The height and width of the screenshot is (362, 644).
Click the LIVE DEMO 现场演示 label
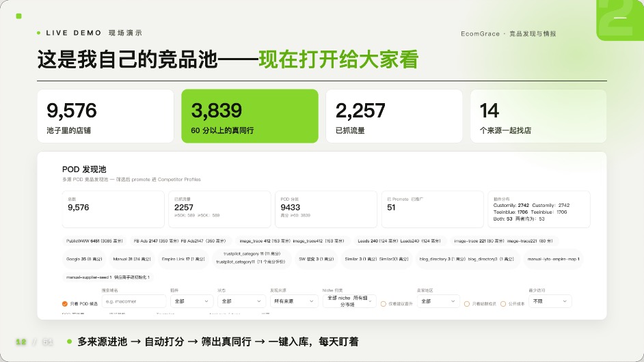coord(94,33)
